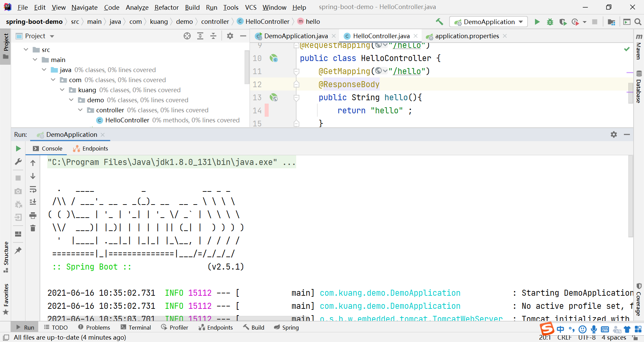
Task: Switch to DemoApplication.java tab
Action: click(296, 36)
